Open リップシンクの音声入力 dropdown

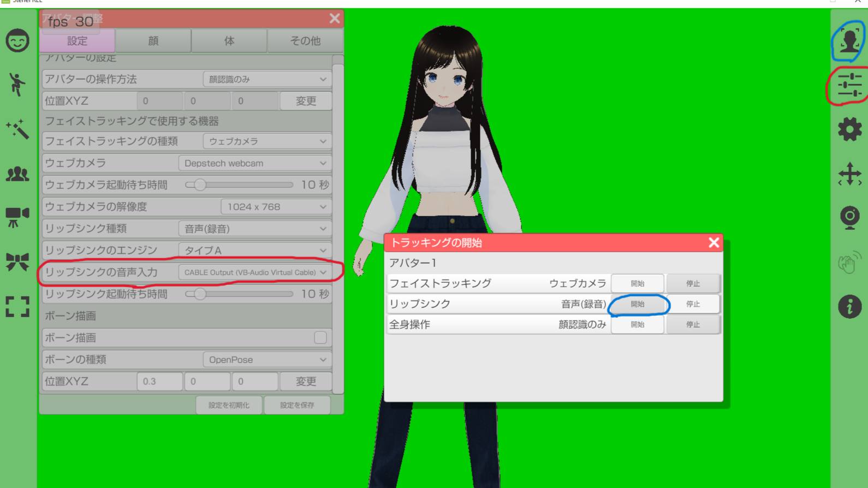coord(255,272)
